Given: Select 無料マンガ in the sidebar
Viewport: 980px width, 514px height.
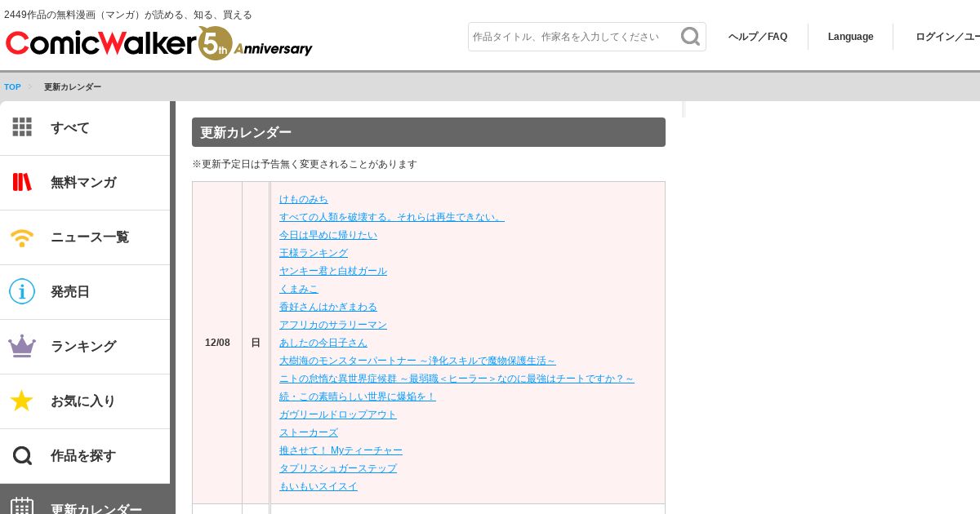Looking at the screenshot, I should point(85,183).
